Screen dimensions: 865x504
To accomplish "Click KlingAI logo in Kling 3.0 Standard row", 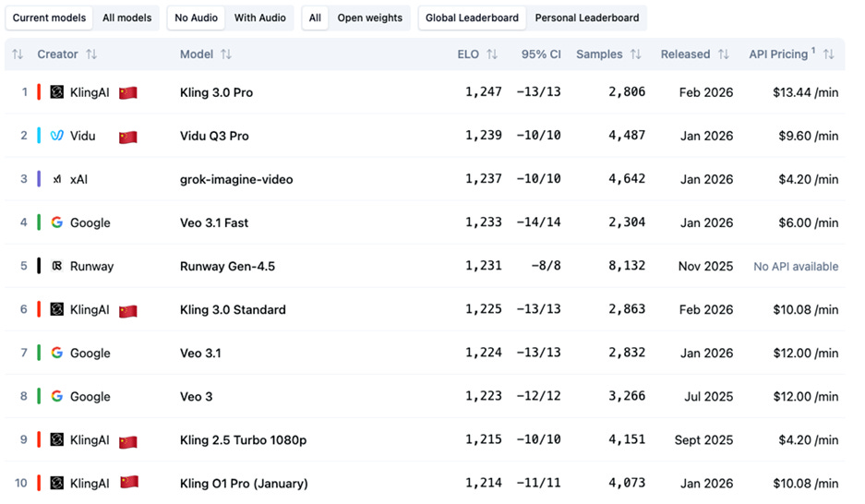I will point(57,309).
